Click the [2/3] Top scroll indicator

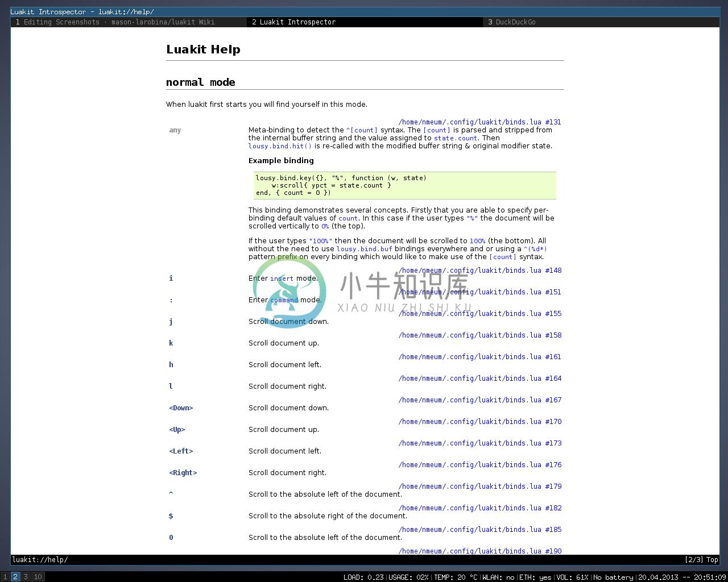pos(701,560)
